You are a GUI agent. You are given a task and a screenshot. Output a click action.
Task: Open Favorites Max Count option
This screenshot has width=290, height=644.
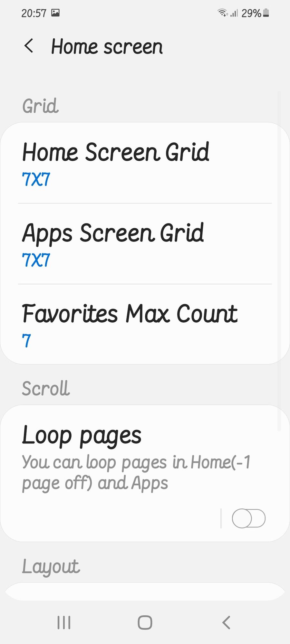[x=145, y=324]
